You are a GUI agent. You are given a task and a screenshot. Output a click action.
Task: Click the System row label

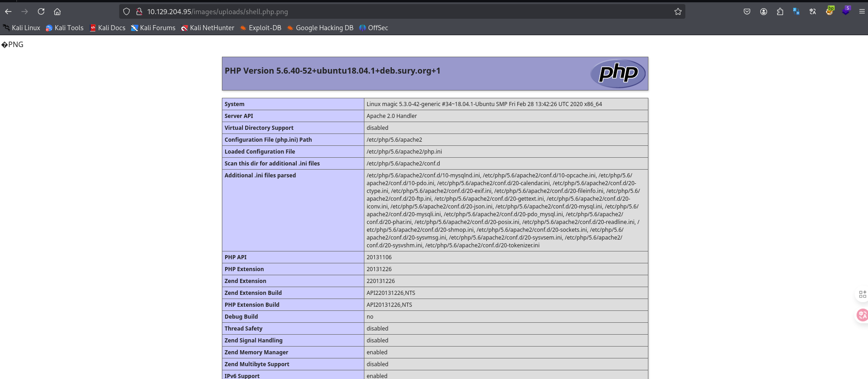pyautogui.click(x=234, y=104)
